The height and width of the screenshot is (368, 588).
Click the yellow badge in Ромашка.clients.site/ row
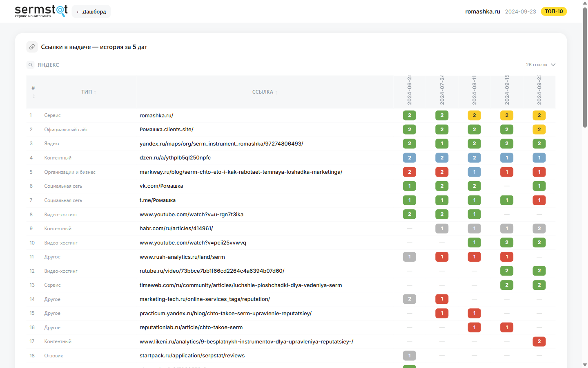(539, 130)
